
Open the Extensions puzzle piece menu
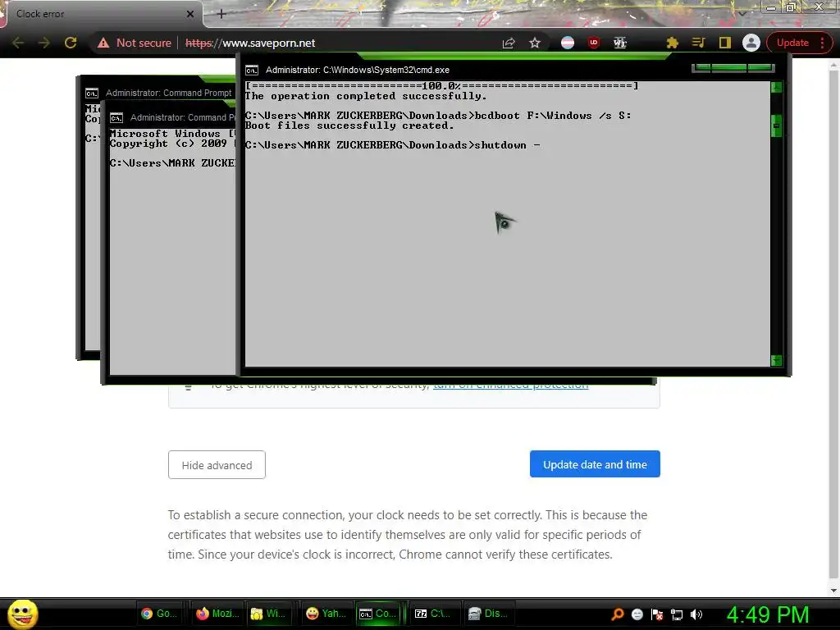pos(672,43)
